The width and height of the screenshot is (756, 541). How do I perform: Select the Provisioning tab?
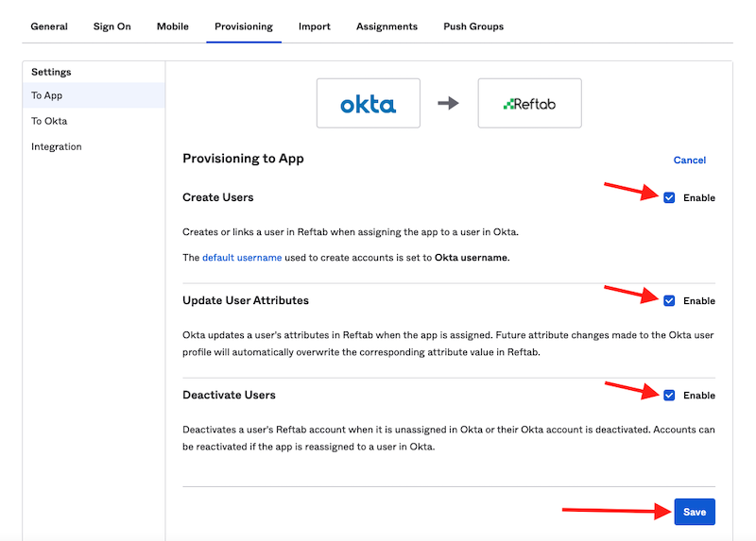pos(244,26)
